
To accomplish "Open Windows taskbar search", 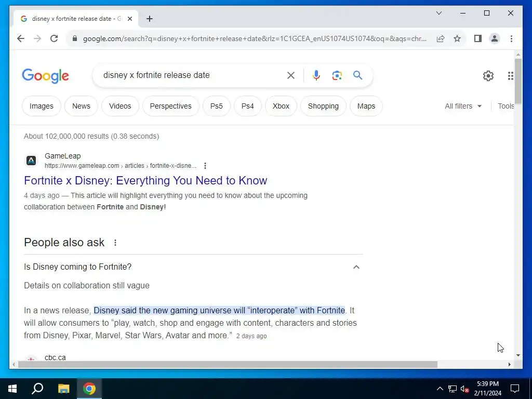I will click(x=37, y=389).
